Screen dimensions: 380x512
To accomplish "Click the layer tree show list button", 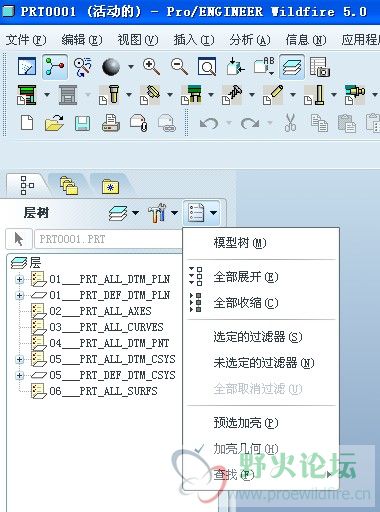I will tap(201, 213).
